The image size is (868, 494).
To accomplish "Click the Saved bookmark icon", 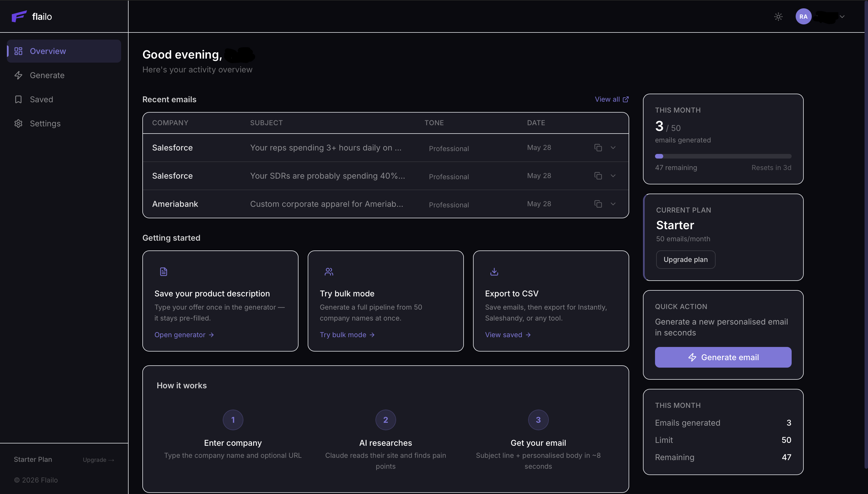I will (x=18, y=99).
